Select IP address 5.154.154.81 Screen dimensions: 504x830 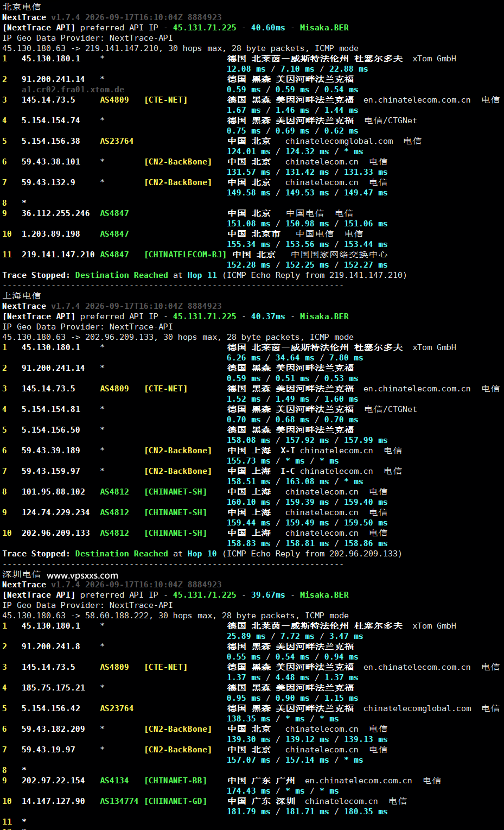coord(51,409)
